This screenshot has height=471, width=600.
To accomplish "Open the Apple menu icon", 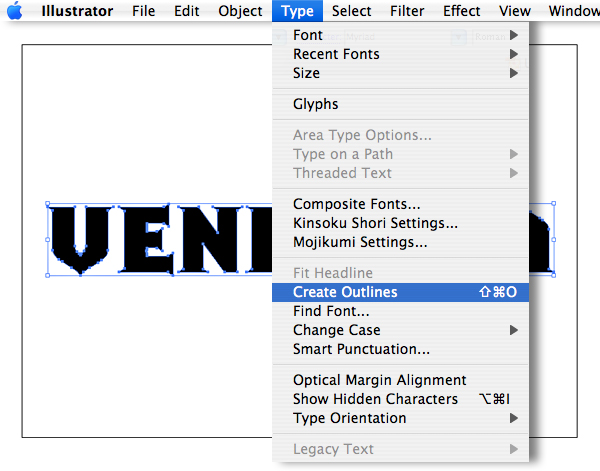I will 15,11.
